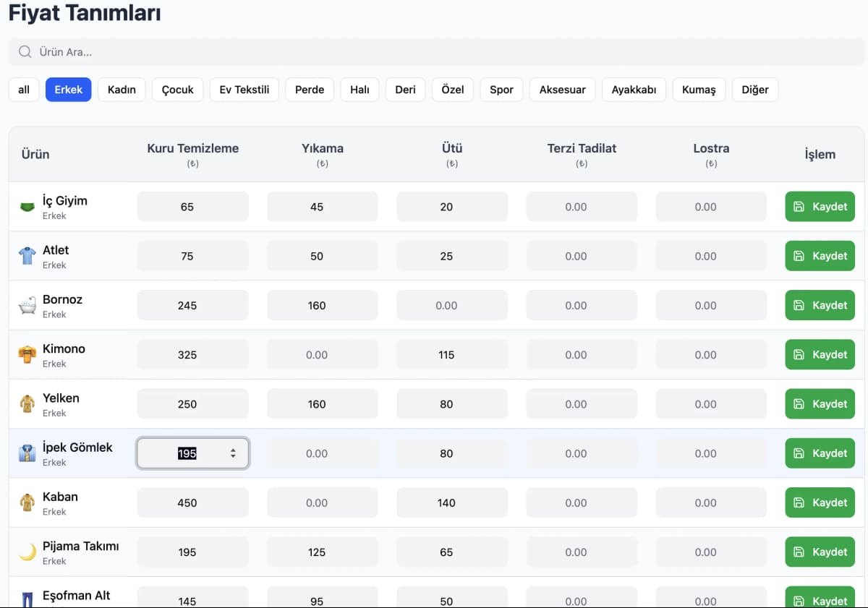Click the green İç Giyim underwear icon

27,207
